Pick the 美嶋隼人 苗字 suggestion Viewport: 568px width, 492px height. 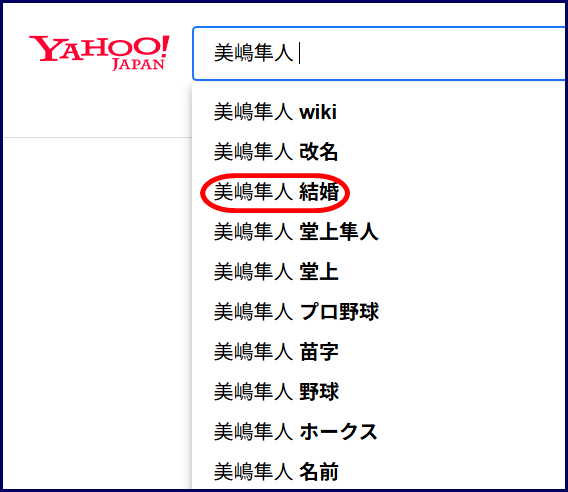coord(379,352)
